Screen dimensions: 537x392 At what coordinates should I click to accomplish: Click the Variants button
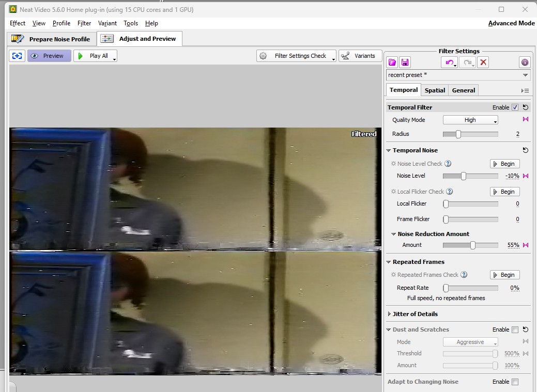coord(360,56)
